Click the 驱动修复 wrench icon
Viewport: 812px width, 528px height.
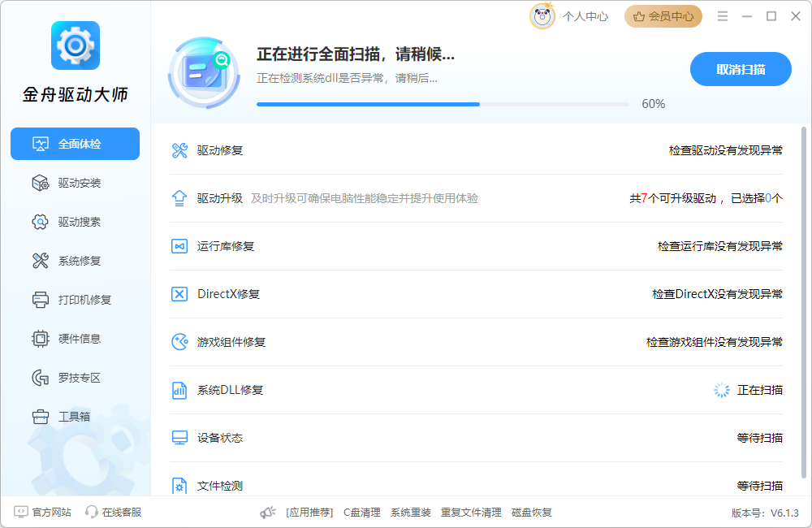pyautogui.click(x=179, y=150)
